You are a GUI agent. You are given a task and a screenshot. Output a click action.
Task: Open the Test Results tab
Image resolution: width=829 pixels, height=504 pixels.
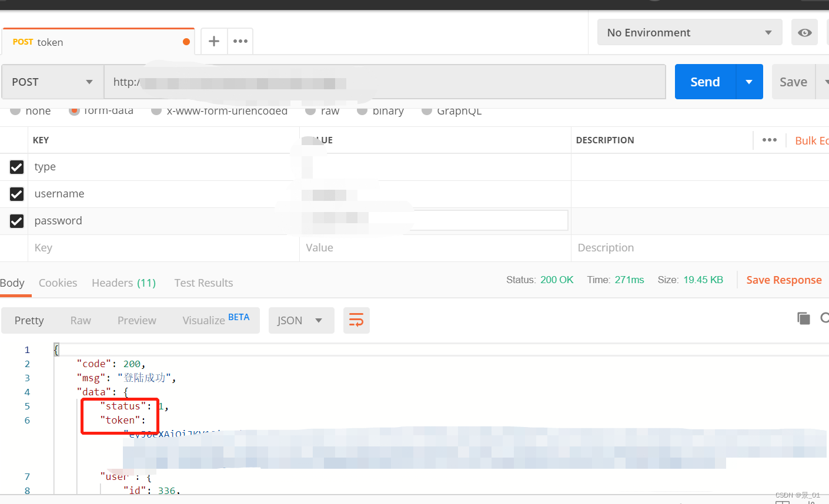point(203,283)
